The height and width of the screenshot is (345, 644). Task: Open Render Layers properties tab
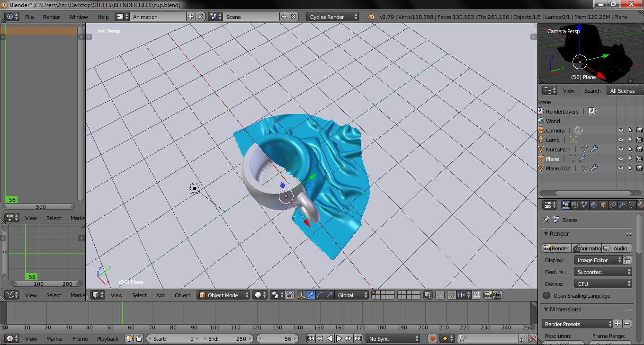(575, 205)
